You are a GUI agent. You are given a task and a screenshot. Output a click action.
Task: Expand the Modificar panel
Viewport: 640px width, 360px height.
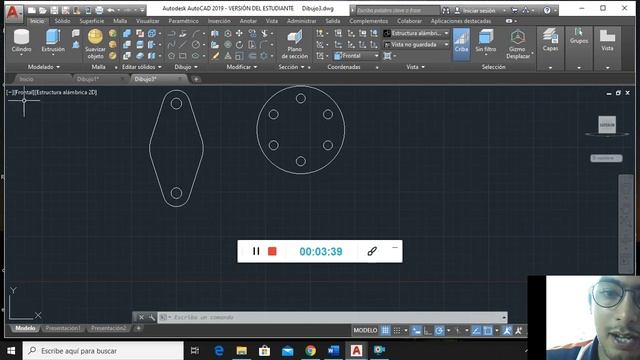pyautogui.click(x=242, y=67)
